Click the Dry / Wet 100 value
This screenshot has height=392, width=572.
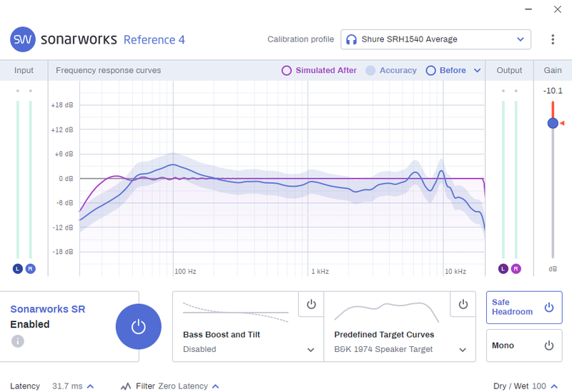tap(539, 386)
